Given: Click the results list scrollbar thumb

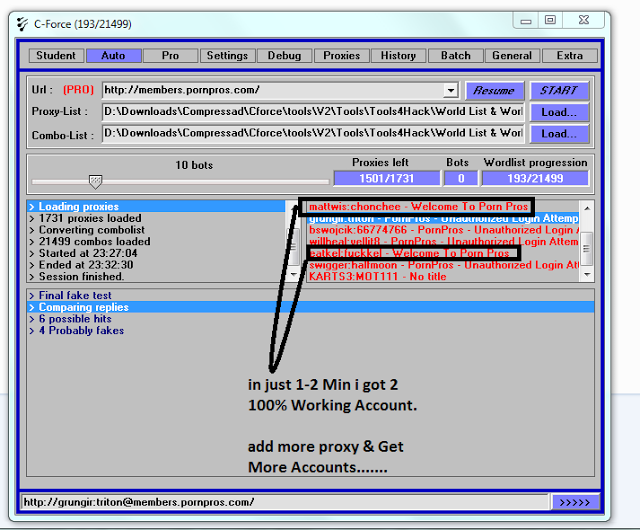Looking at the screenshot, I should pos(587,249).
